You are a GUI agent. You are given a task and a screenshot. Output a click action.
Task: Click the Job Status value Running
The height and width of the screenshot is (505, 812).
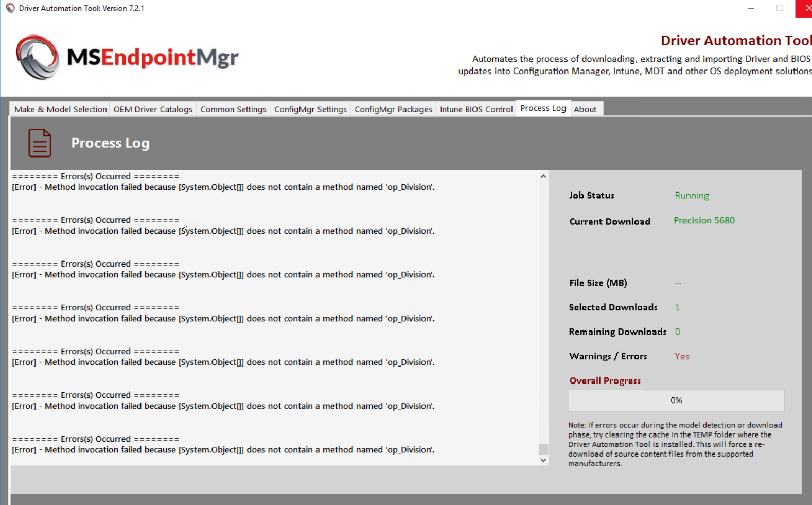(692, 195)
